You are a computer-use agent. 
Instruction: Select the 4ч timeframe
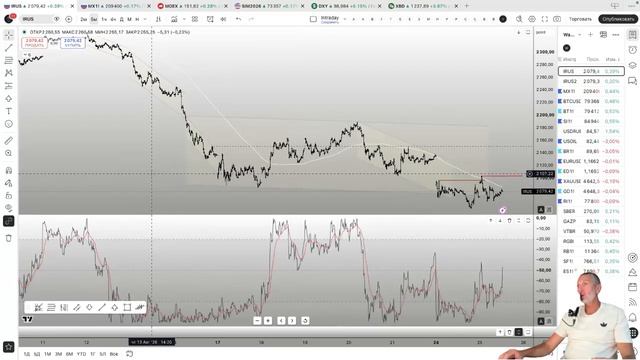pos(113,19)
